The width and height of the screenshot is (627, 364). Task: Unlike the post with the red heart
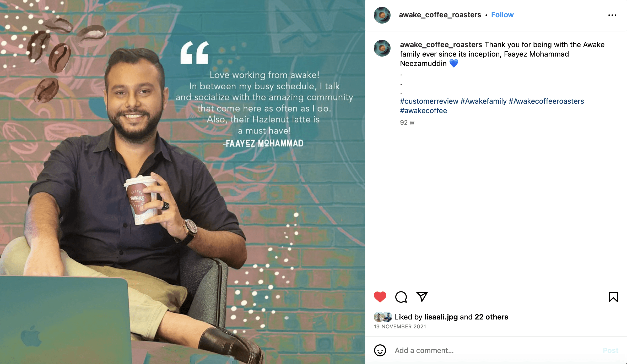point(380,297)
